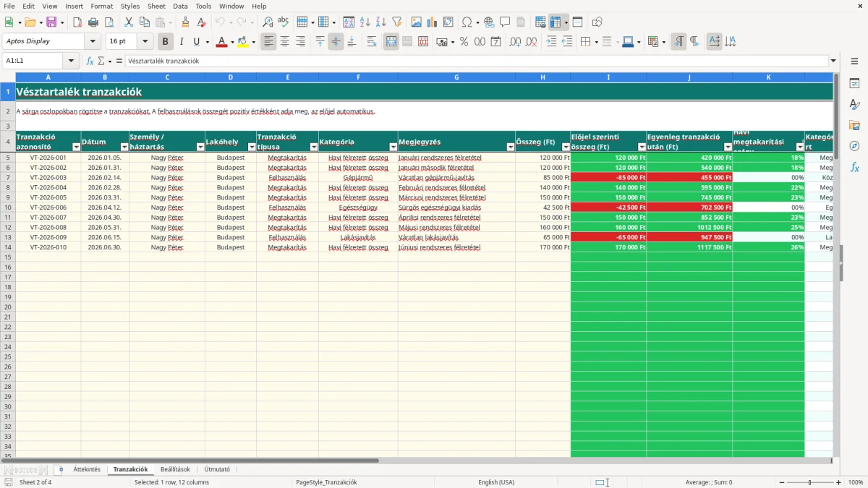Image resolution: width=868 pixels, height=488 pixels.
Task: Click the Print icon
Action: [x=93, y=22]
